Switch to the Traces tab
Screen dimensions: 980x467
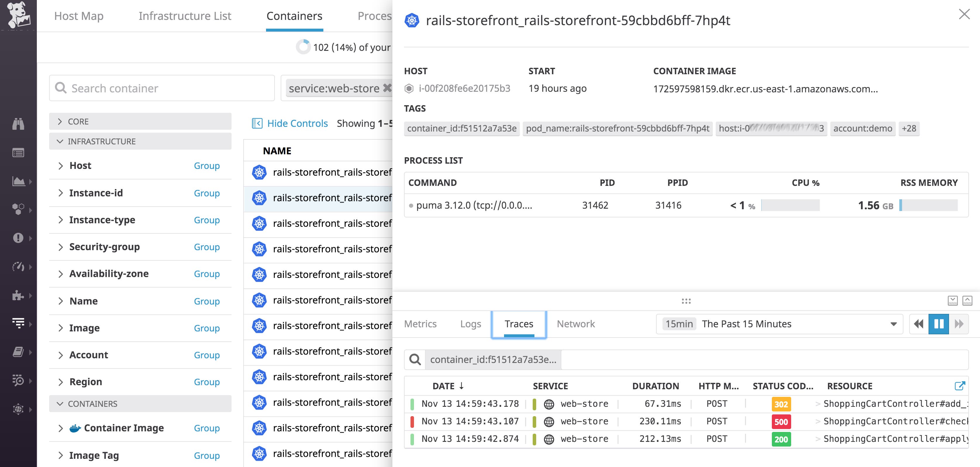coord(519,324)
